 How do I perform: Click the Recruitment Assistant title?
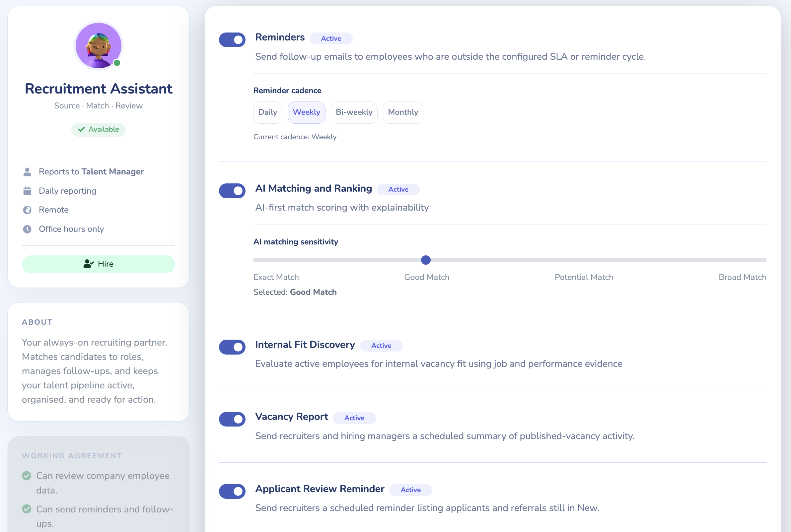99,89
